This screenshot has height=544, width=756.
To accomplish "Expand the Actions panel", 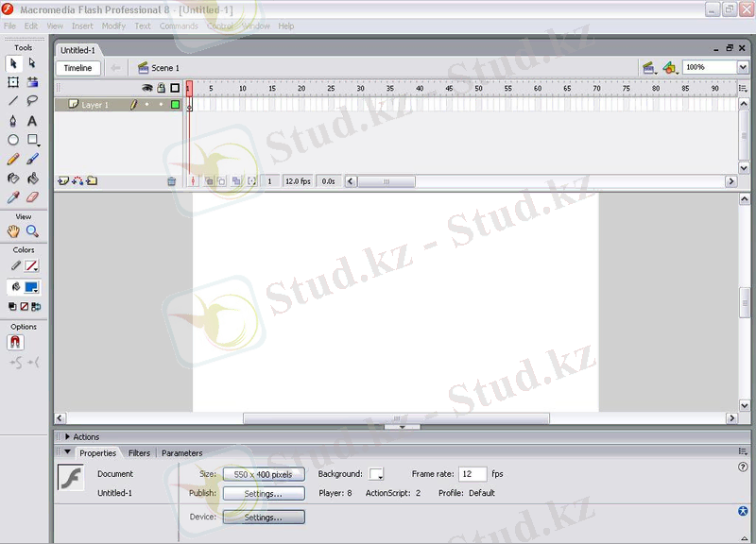I will pos(67,436).
